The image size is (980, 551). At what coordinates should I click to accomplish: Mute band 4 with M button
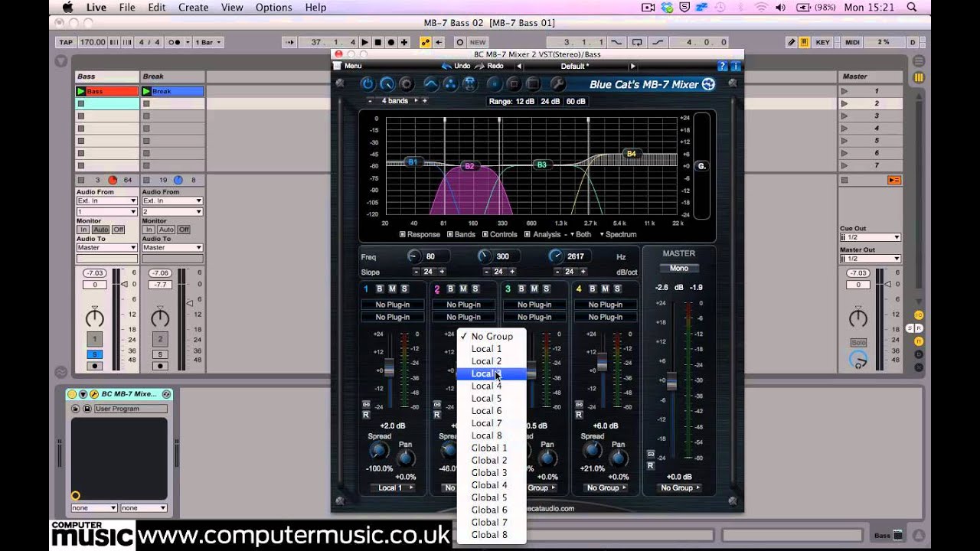pos(605,289)
